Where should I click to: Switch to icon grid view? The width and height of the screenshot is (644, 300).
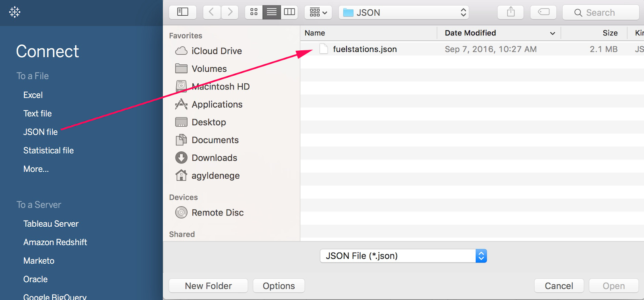pos(254,12)
